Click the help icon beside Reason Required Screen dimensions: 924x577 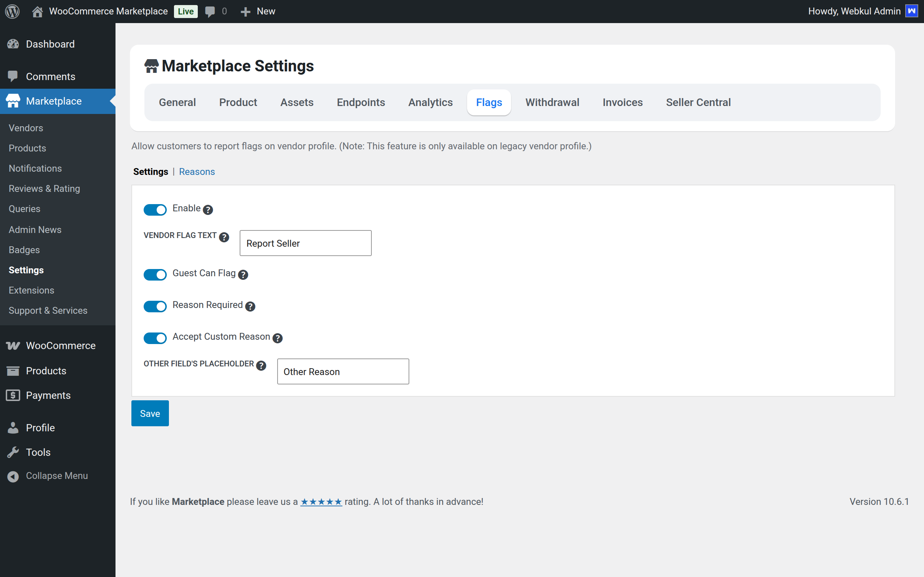tap(250, 306)
